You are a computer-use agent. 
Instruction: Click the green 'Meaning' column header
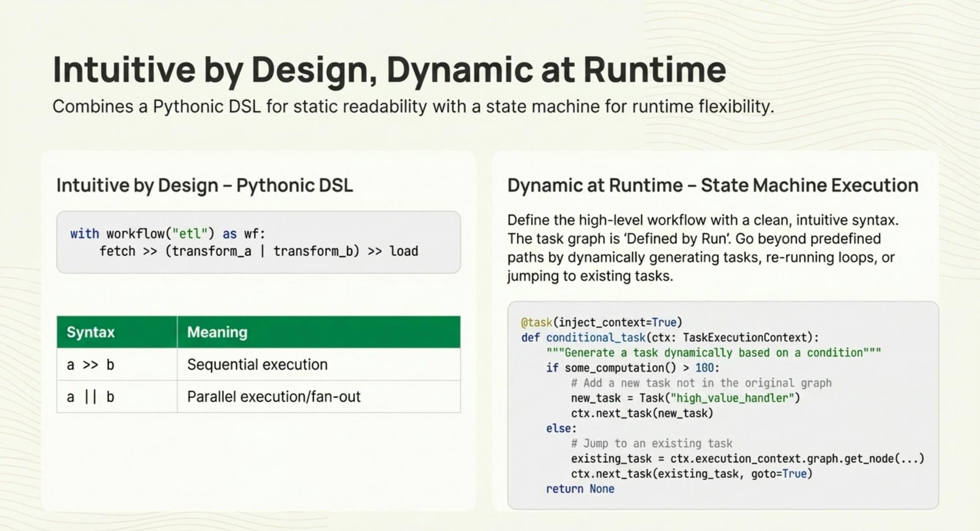(217, 332)
